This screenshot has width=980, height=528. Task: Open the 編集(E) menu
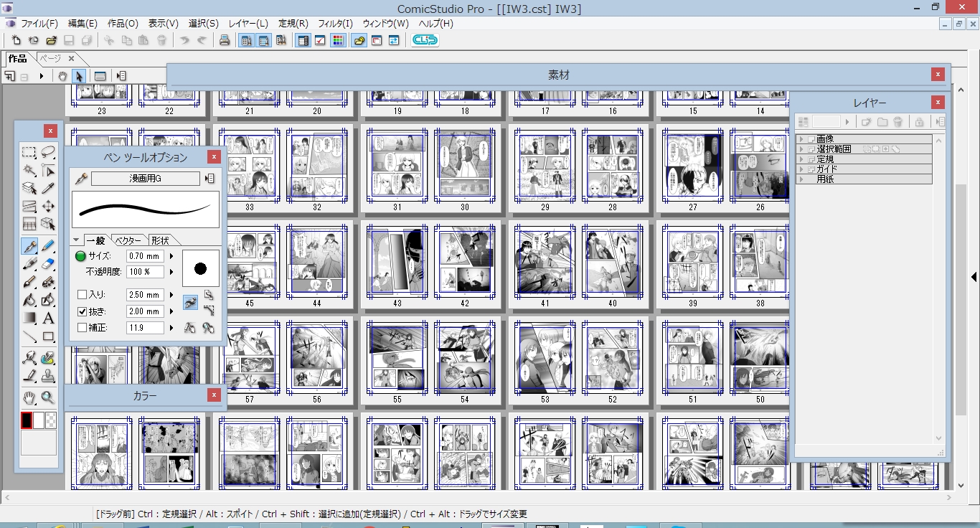(x=83, y=24)
